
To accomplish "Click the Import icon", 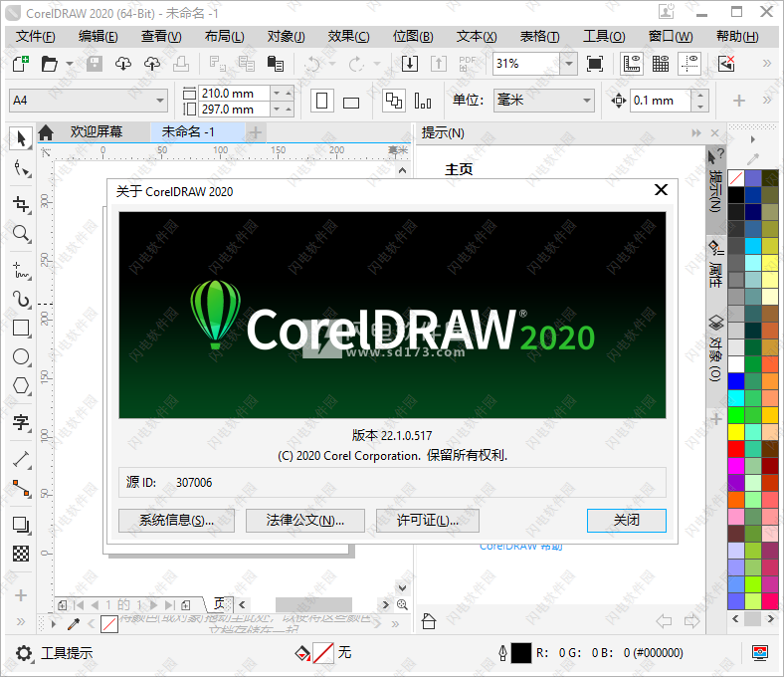I will [410, 64].
